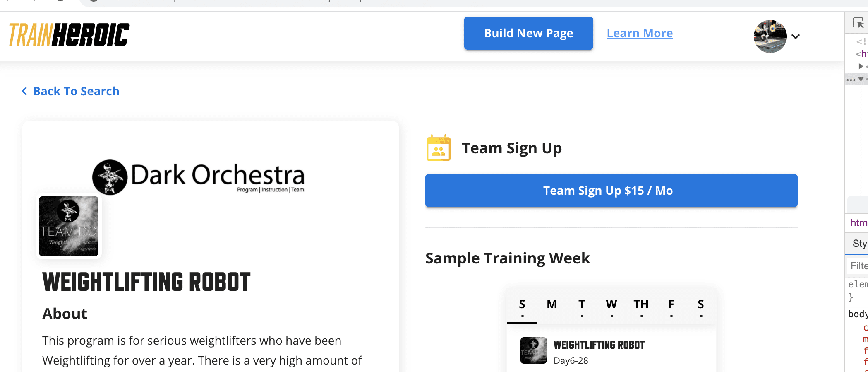
Task: Click the Build New Page button
Action: (528, 33)
